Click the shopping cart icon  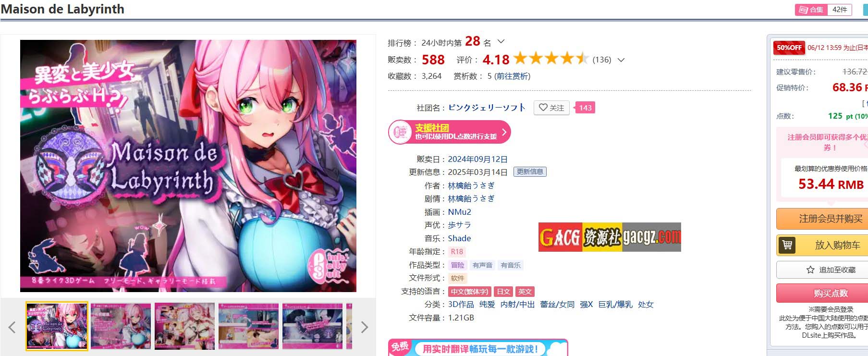pyautogui.click(x=787, y=245)
